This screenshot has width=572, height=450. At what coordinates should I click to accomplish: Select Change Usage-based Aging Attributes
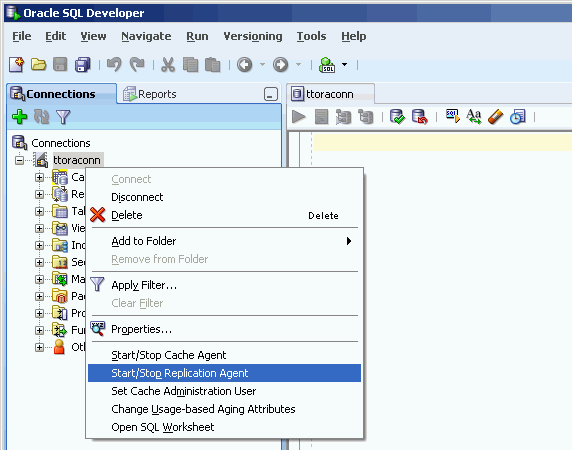(x=224, y=409)
